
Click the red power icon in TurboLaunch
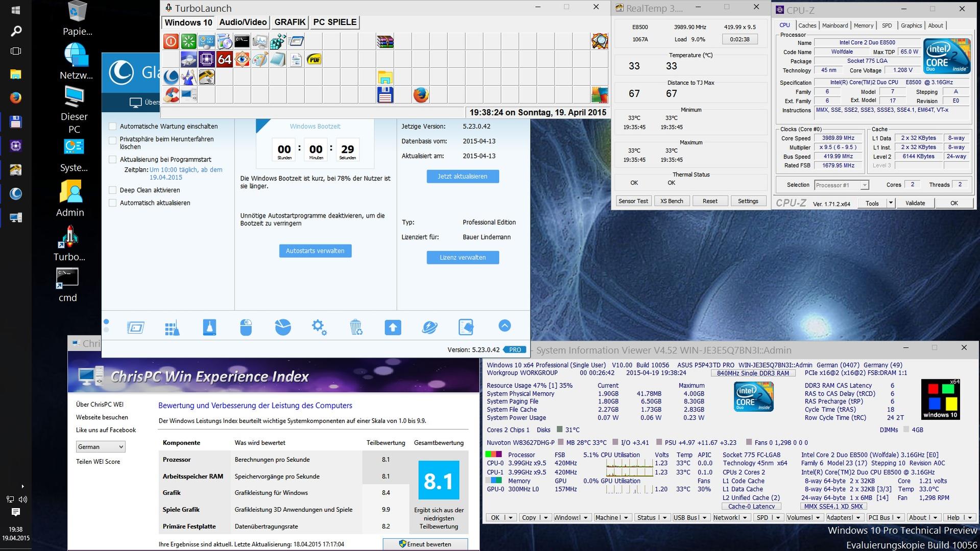[x=171, y=41]
